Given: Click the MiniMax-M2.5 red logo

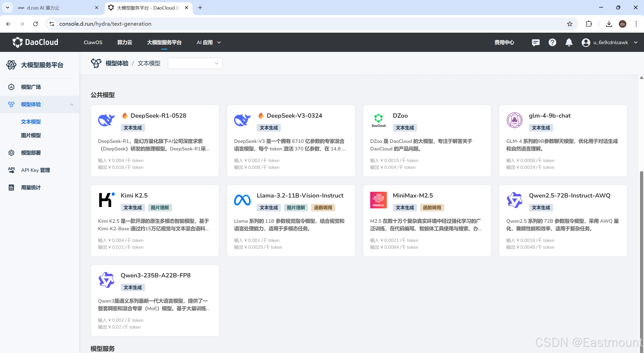Looking at the screenshot, I should coord(378,200).
